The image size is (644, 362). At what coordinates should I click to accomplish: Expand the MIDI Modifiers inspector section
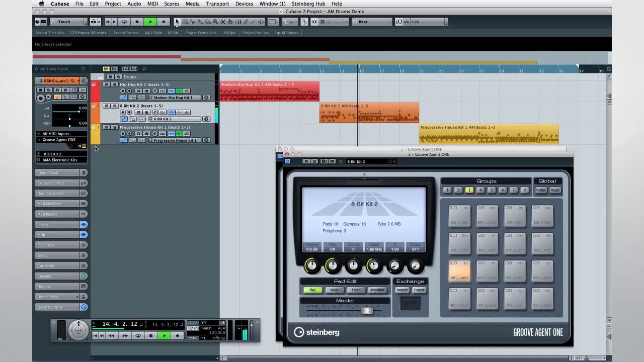pyautogui.click(x=61, y=204)
